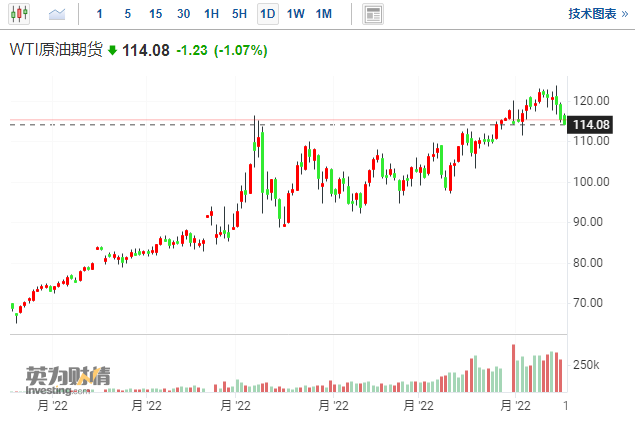Click the 90.00 axis label
Viewport: 635px width, 421px height.
point(588,222)
